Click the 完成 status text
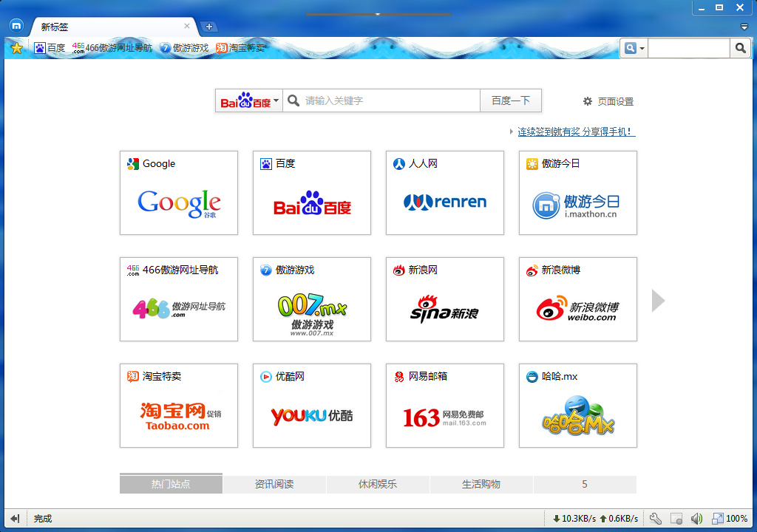 43,519
